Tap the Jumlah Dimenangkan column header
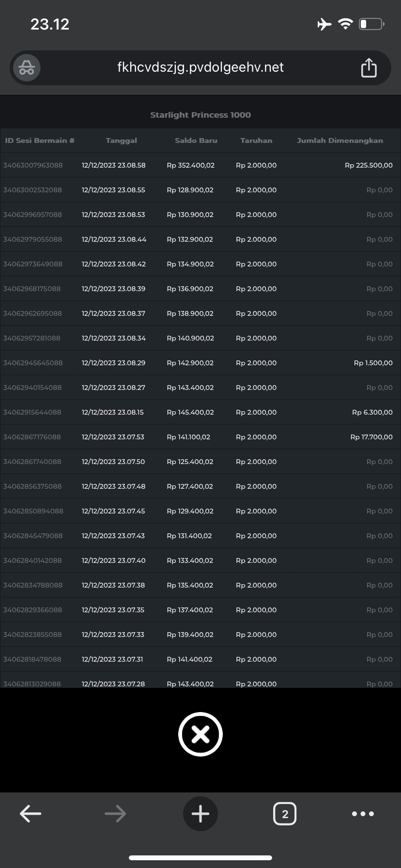Viewport: 401px width, 868px height. coord(340,140)
